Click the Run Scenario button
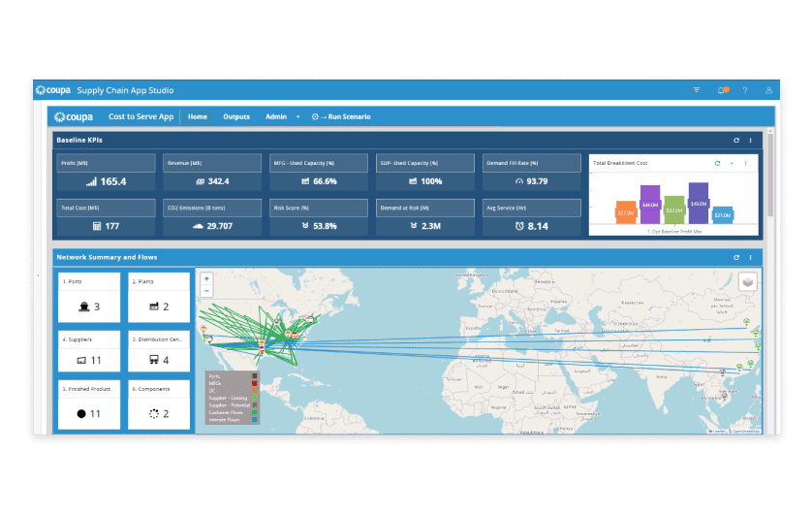Screen dimensions: 812x515 pyautogui.click(x=341, y=117)
